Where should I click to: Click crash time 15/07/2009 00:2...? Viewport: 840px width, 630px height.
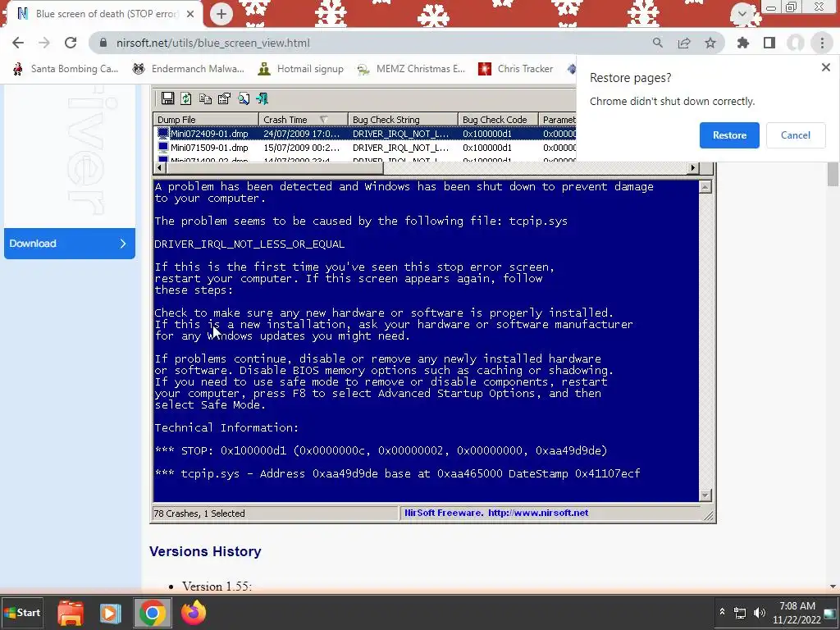coord(301,148)
